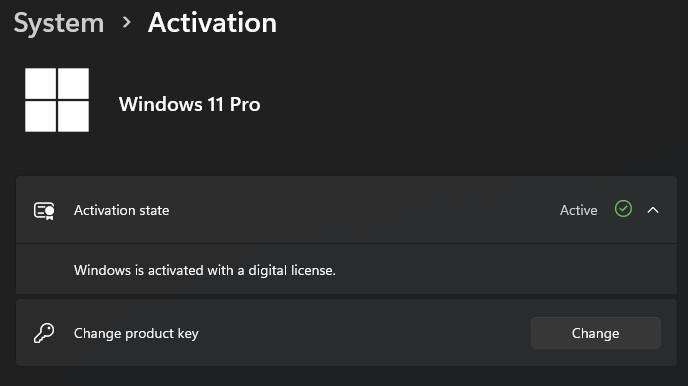688x386 pixels.
Task: Click the green checkmark status icon
Action: click(624, 209)
